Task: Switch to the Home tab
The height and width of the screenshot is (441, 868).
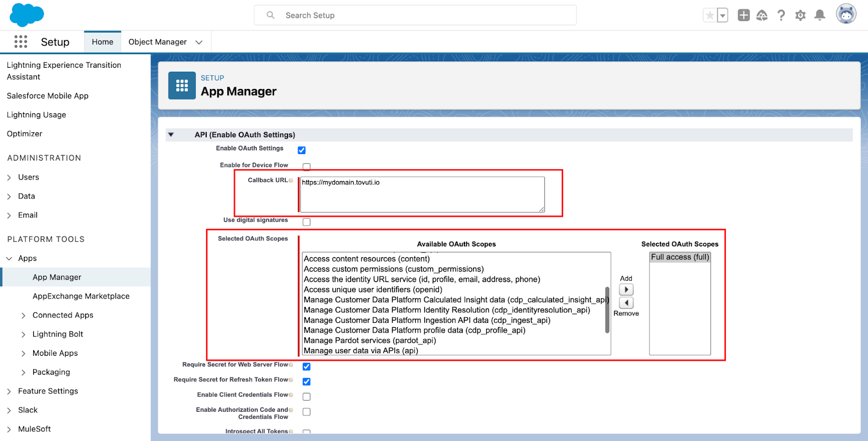Action: [x=103, y=42]
